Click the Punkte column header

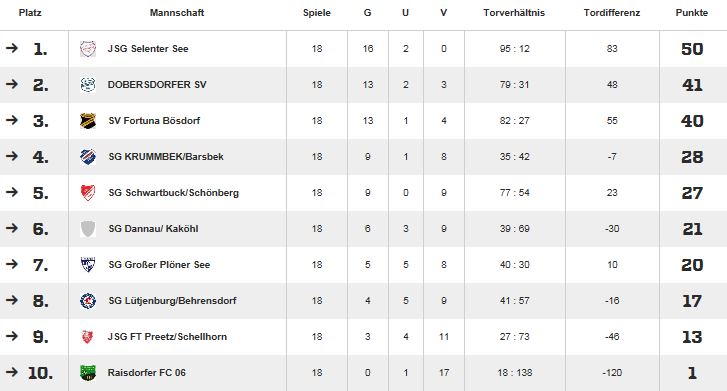pos(692,13)
